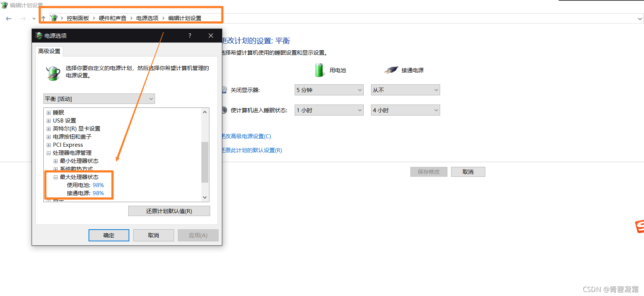Open 硬件和声音 in the breadcrumb
The image size is (644, 296).
(112, 18)
